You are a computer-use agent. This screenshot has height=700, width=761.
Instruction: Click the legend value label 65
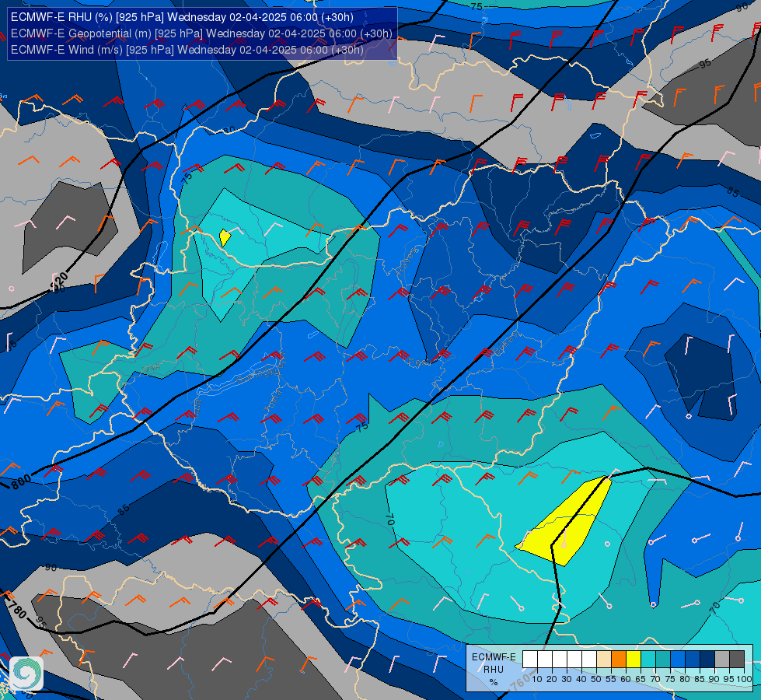click(641, 679)
